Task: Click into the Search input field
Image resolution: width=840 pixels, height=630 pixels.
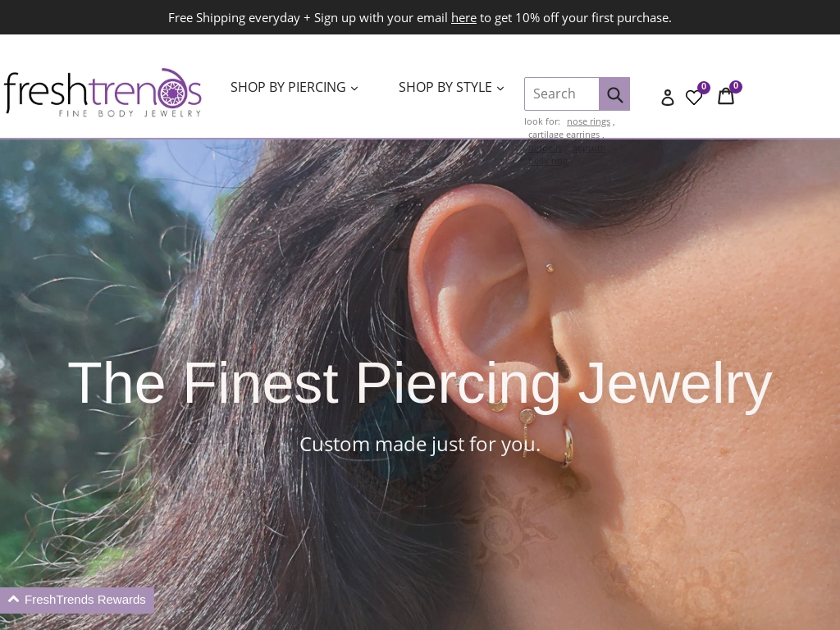Action: coord(561,94)
